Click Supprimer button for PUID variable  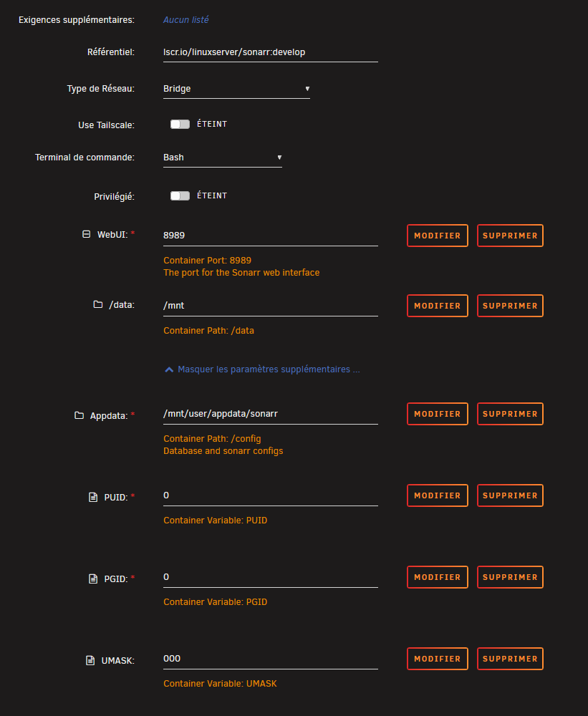point(510,495)
